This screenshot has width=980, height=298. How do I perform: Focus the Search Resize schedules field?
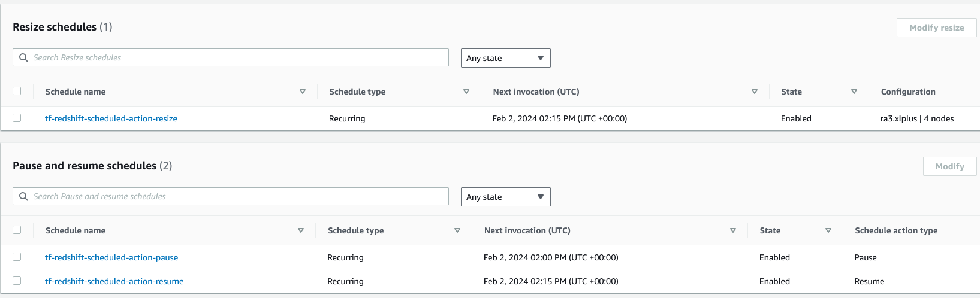click(231, 57)
